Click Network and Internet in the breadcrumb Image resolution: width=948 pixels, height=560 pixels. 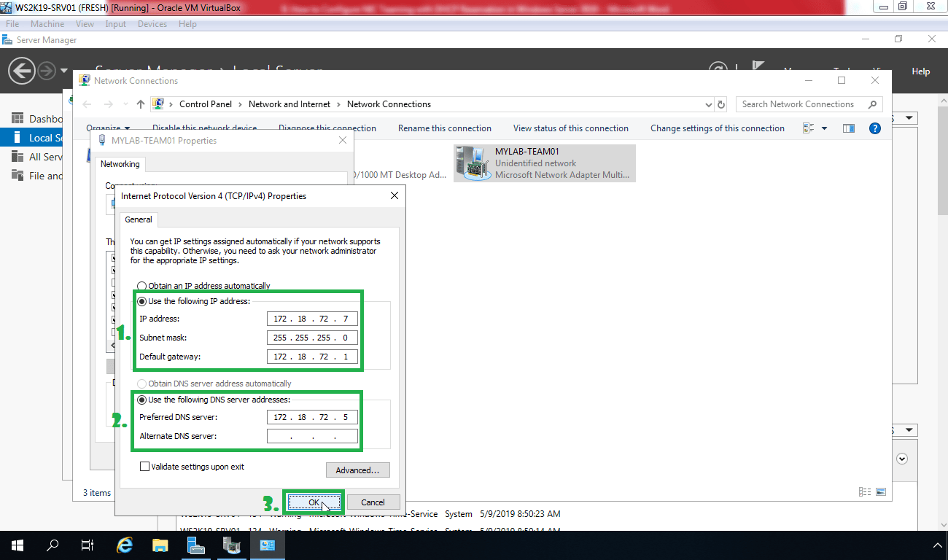(x=290, y=104)
